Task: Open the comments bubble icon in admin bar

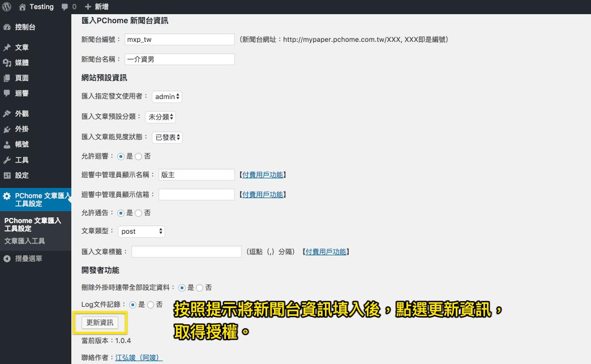Action: (x=65, y=7)
